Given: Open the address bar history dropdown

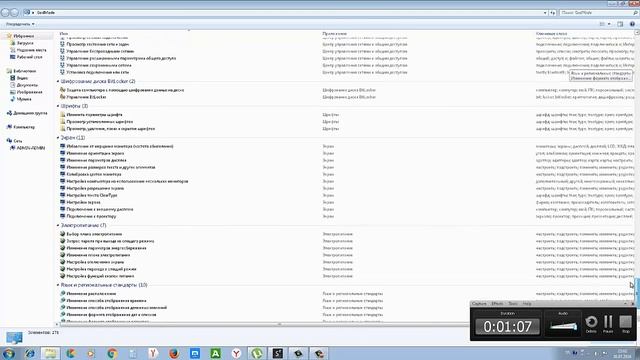Looking at the screenshot, I should 545,13.
